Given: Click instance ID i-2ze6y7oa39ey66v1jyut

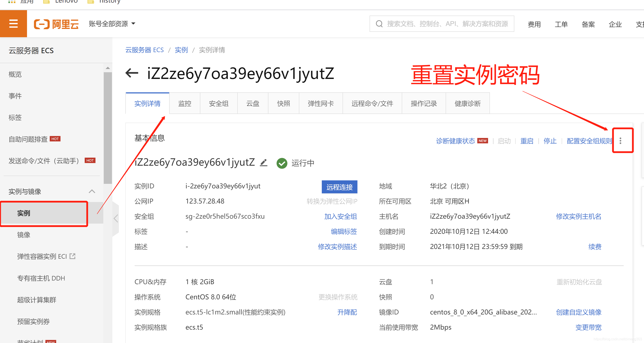Looking at the screenshot, I should pyautogui.click(x=223, y=186).
